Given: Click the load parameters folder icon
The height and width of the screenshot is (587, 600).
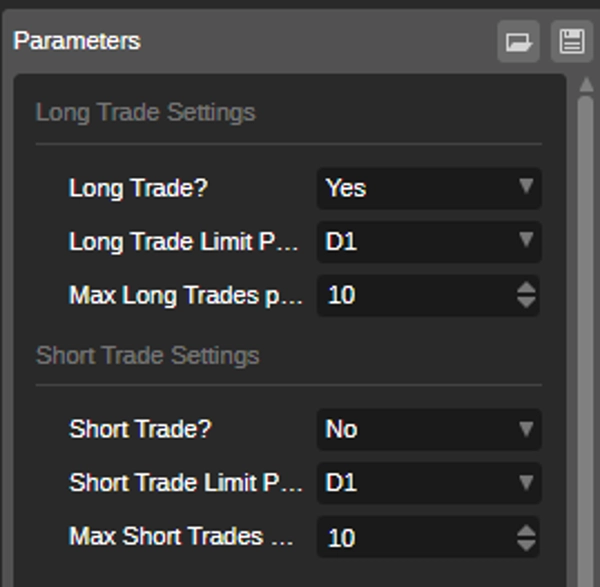Looking at the screenshot, I should tap(518, 42).
